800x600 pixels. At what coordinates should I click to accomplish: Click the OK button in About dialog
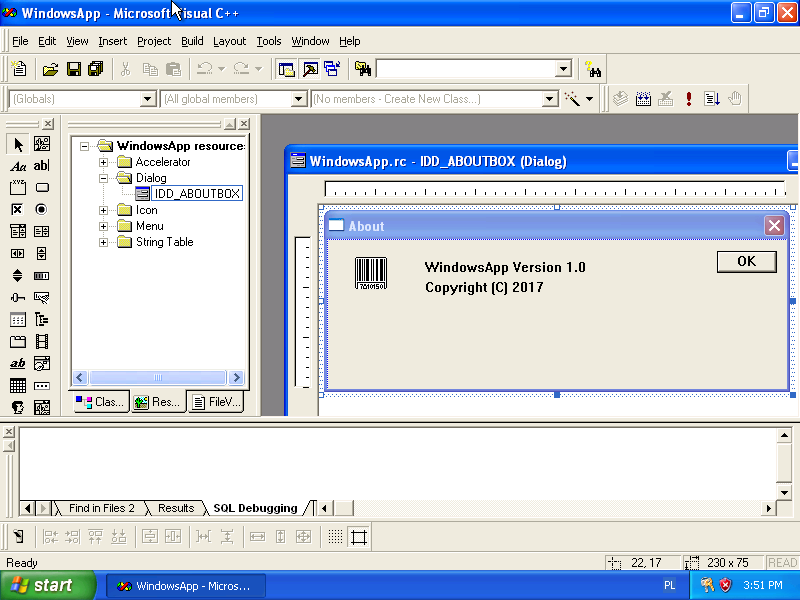(746, 261)
